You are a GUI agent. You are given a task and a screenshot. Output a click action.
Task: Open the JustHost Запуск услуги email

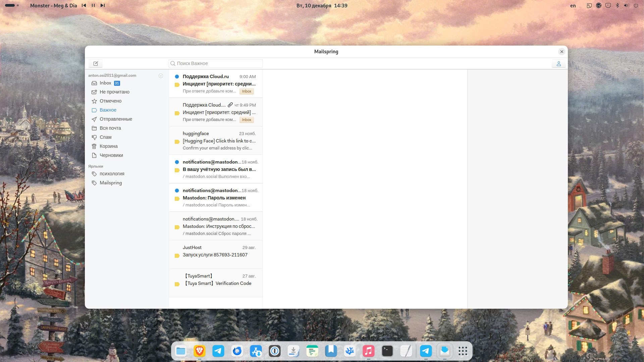[x=216, y=254]
